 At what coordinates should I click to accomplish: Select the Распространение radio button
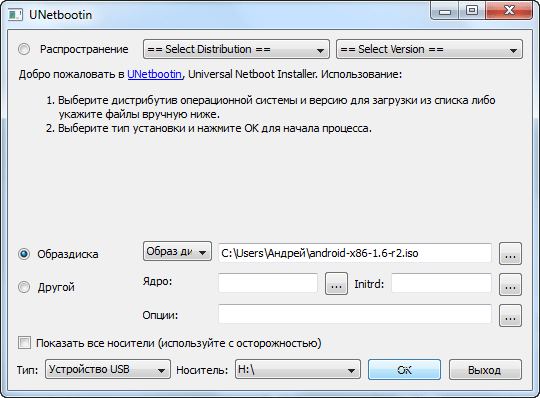coord(24,49)
